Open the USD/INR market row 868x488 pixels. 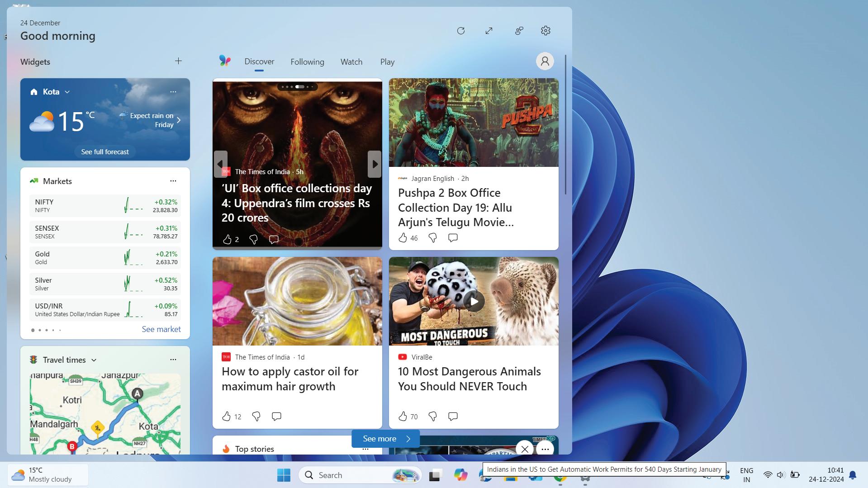[x=105, y=310]
